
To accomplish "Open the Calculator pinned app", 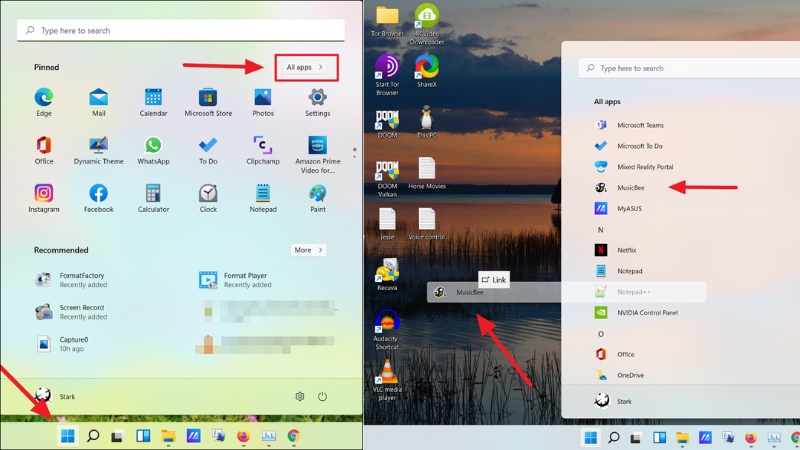I will (x=153, y=198).
